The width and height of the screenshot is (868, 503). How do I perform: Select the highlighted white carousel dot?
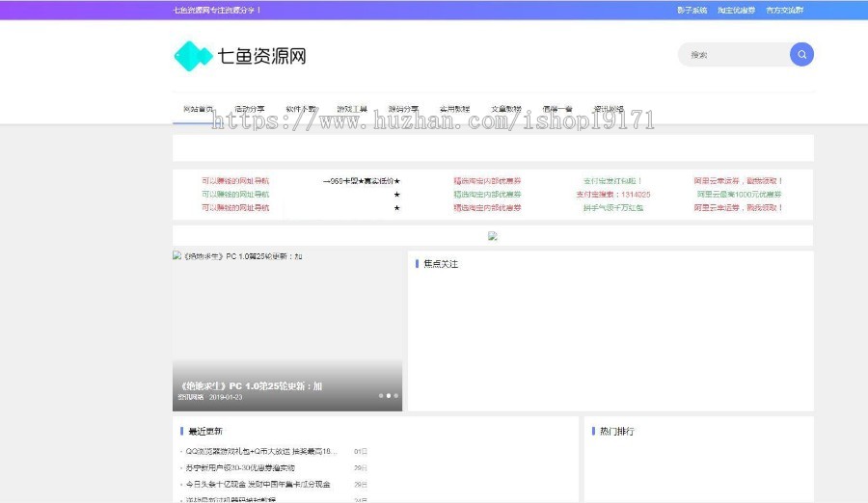(x=388, y=396)
